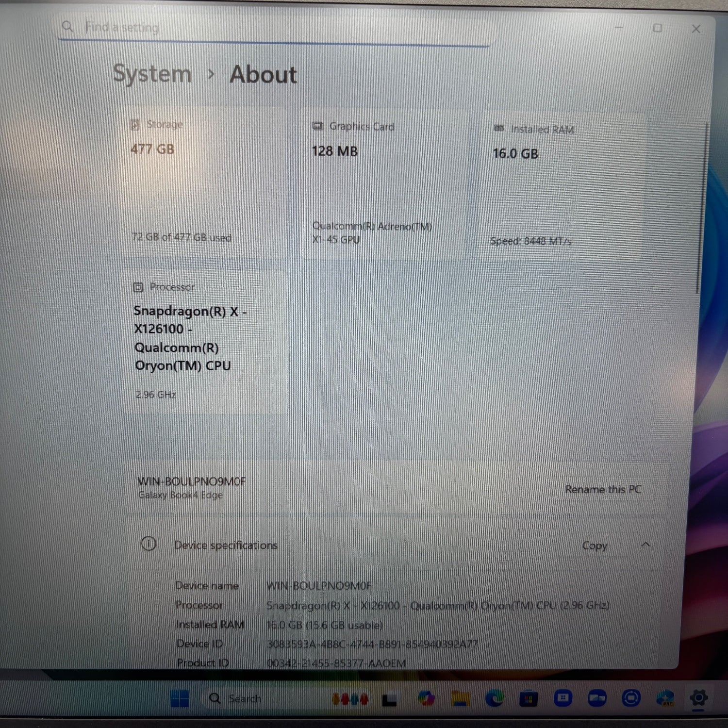The height and width of the screenshot is (728, 728).
Task: Launch Microsoft Edge from the taskbar
Action: point(494,699)
